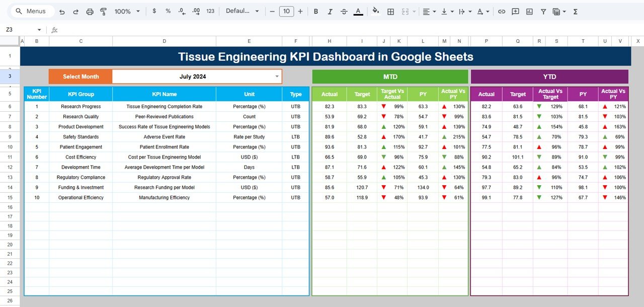644x307 pixels.
Task: Format selection as currency
Action: [x=154, y=11]
